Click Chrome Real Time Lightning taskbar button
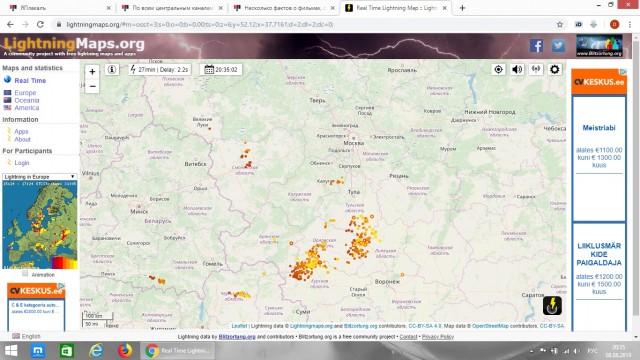 [x=178, y=351]
